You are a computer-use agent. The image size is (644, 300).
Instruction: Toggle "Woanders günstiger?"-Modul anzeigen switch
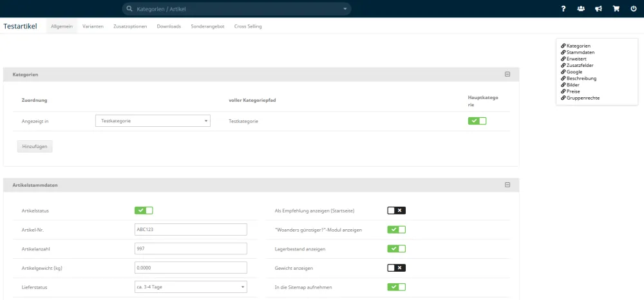(x=396, y=230)
